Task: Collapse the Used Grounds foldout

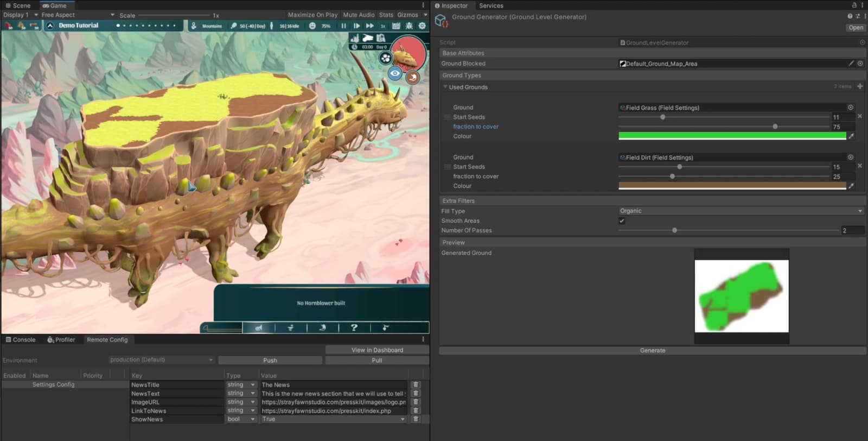Action: [445, 87]
